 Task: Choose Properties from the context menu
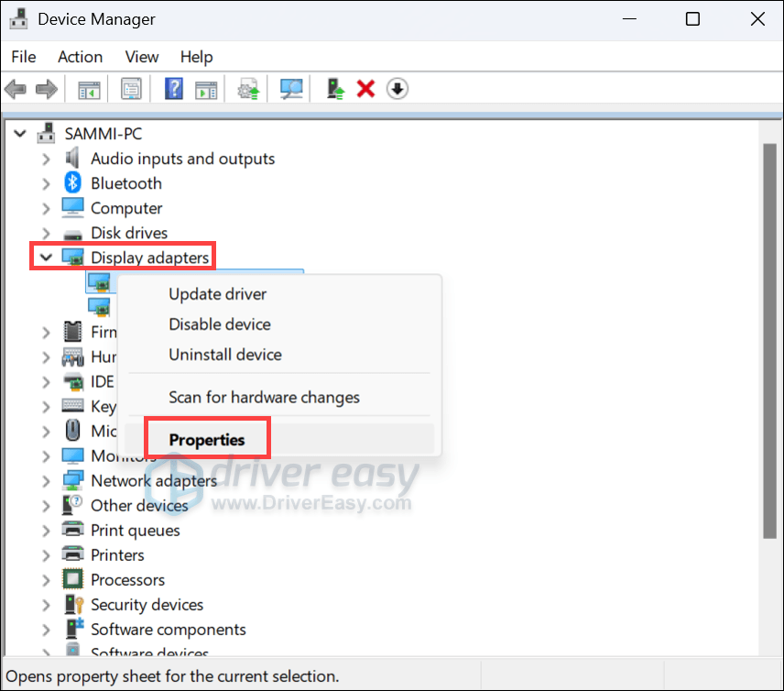click(207, 440)
